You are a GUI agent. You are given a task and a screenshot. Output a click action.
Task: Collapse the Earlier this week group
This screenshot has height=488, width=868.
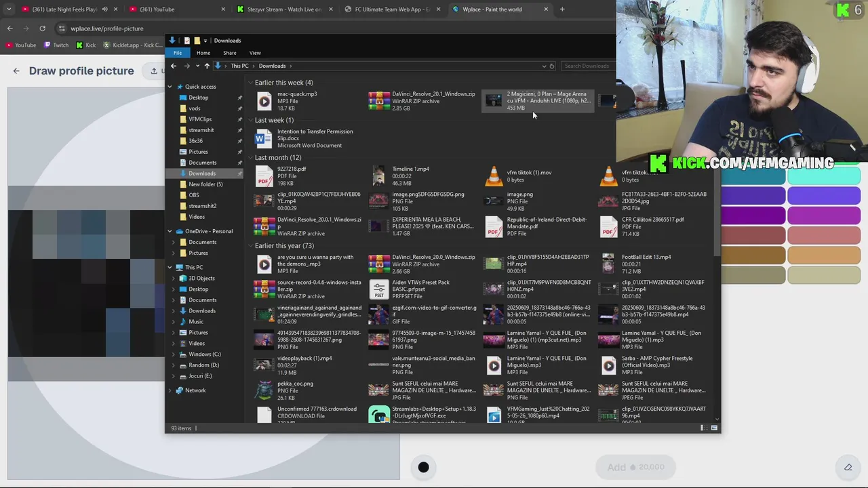[x=250, y=83]
